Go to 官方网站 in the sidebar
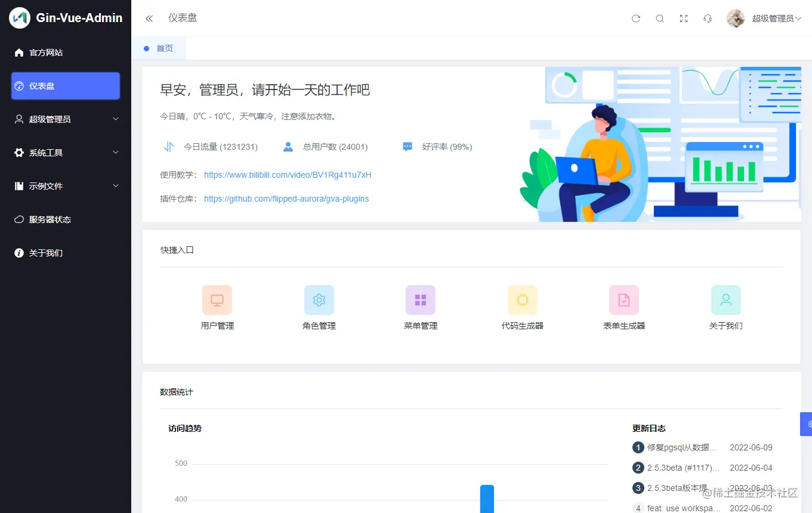 point(66,52)
